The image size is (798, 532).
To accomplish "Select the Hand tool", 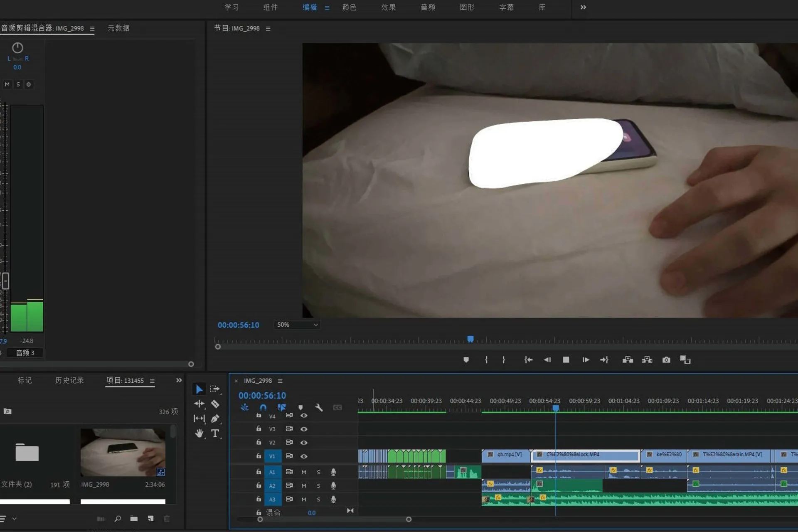I will [x=199, y=433].
